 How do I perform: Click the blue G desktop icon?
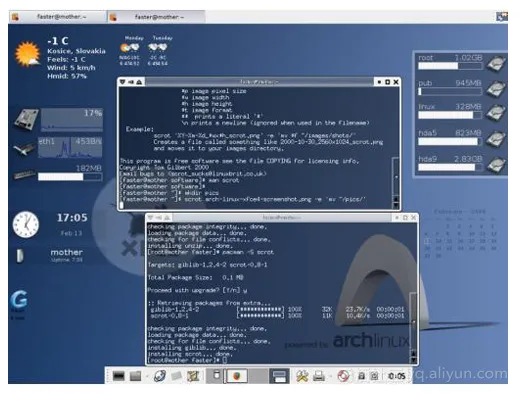coord(19,300)
